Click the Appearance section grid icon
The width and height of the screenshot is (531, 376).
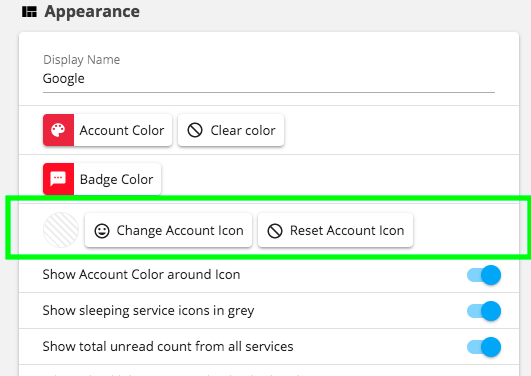[29, 12]
